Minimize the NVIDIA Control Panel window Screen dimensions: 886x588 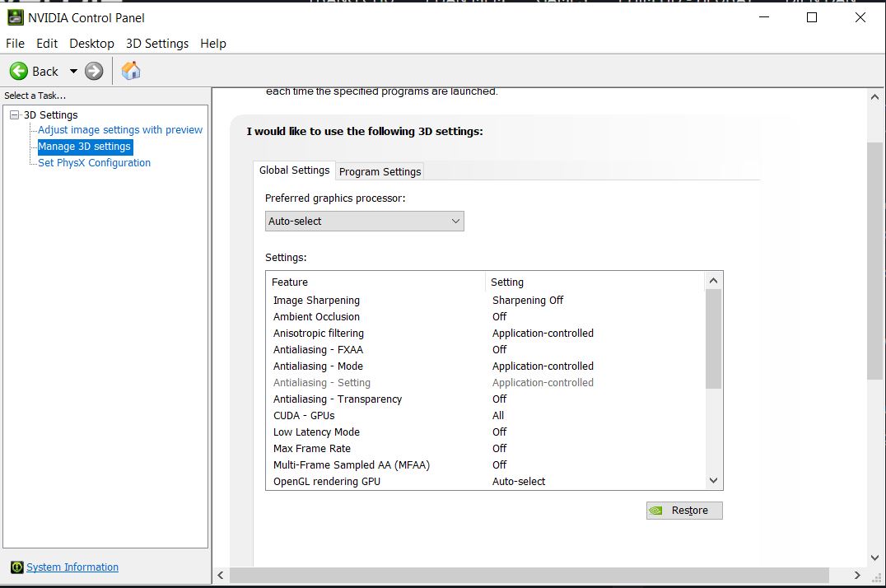point(764,17)
